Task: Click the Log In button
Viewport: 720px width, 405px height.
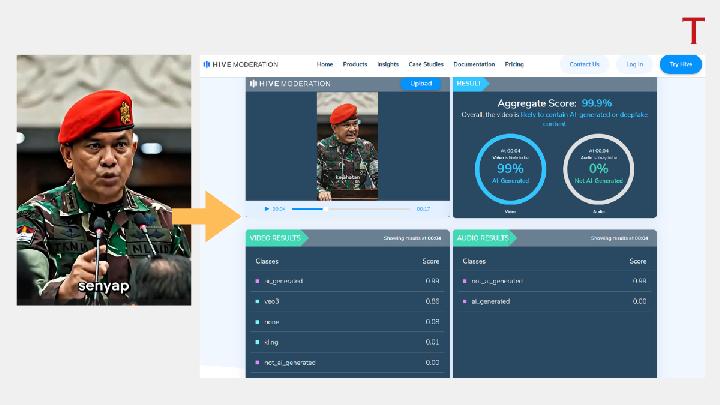Action: click(634, 64)
